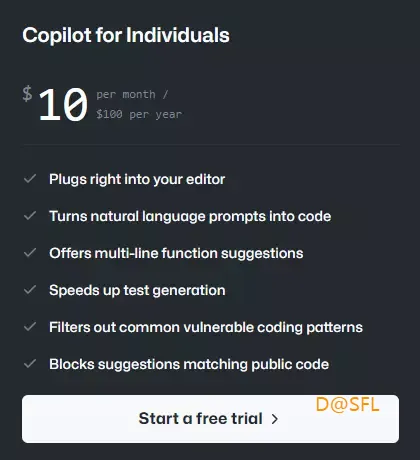Click Speeds up test generation text
The width and height of the screenshot is (420, 460).
tap(137, 290)
